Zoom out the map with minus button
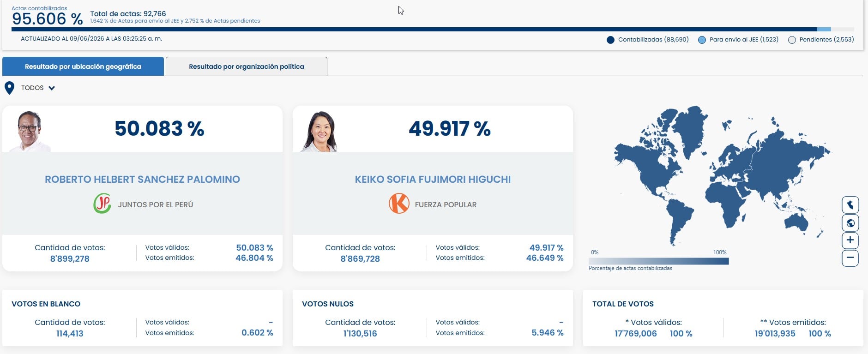The width and height of the screenshot is (868, 354). point(850,258)
